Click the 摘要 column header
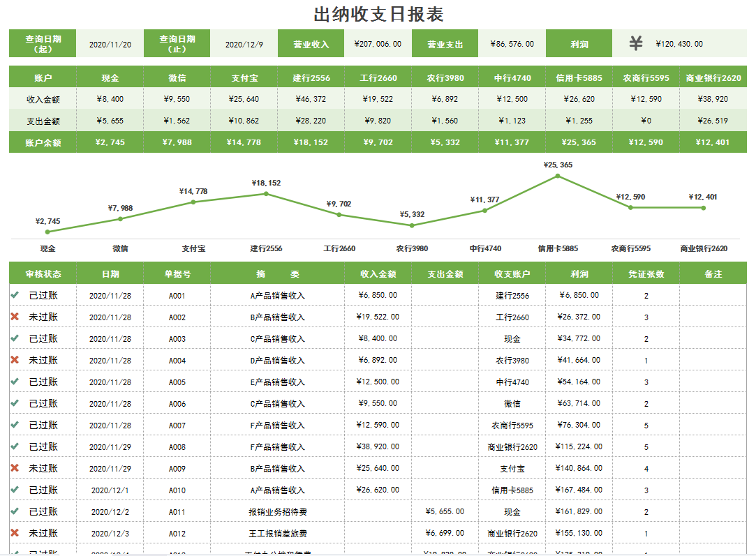The width and height of the screenshot is (756, 556). 278,273
